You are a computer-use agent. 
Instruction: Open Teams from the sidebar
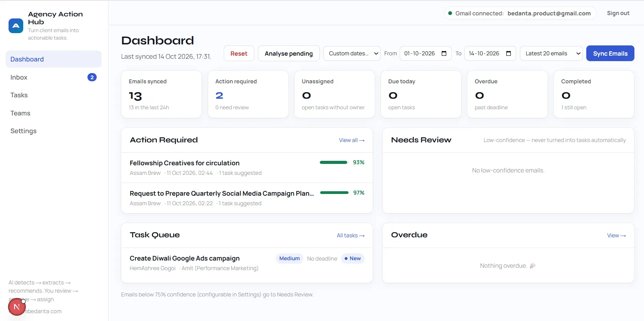(x=54, y=113)
